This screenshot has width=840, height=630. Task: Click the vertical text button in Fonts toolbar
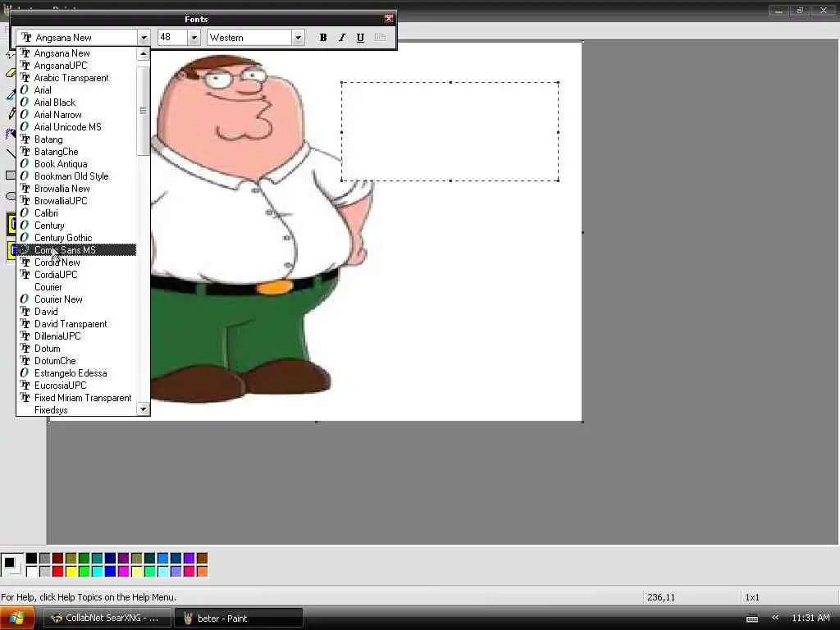point(380,38)
